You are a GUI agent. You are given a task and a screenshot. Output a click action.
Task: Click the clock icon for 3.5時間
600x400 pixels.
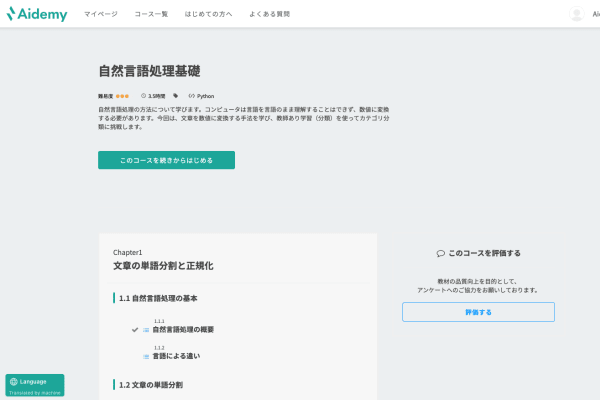(x=143, y=96)
